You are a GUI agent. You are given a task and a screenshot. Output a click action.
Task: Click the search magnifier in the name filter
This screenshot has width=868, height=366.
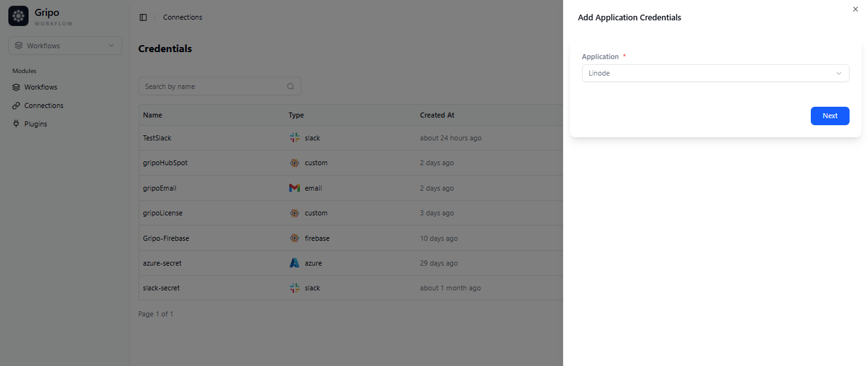click(290, 86)
